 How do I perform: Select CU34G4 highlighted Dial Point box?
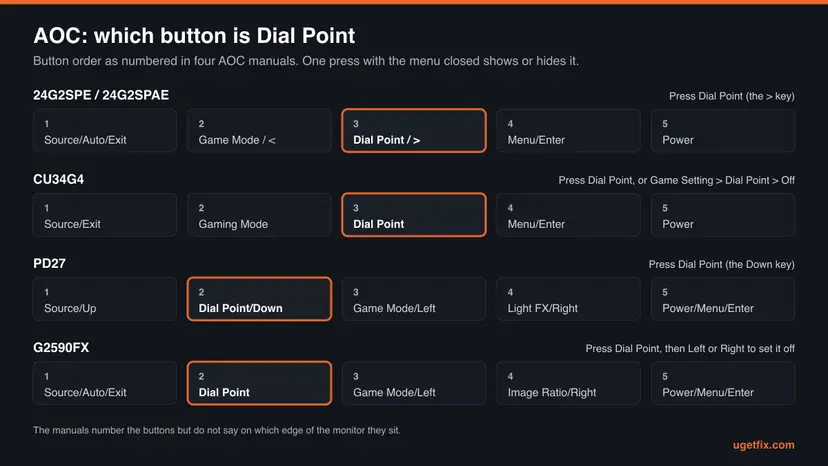click(x=414, y=215)
